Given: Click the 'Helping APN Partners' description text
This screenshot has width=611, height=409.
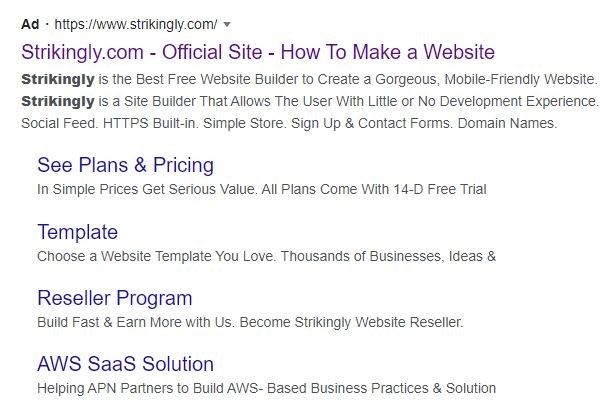Looking at the screenshot, I should coord(110,388).
